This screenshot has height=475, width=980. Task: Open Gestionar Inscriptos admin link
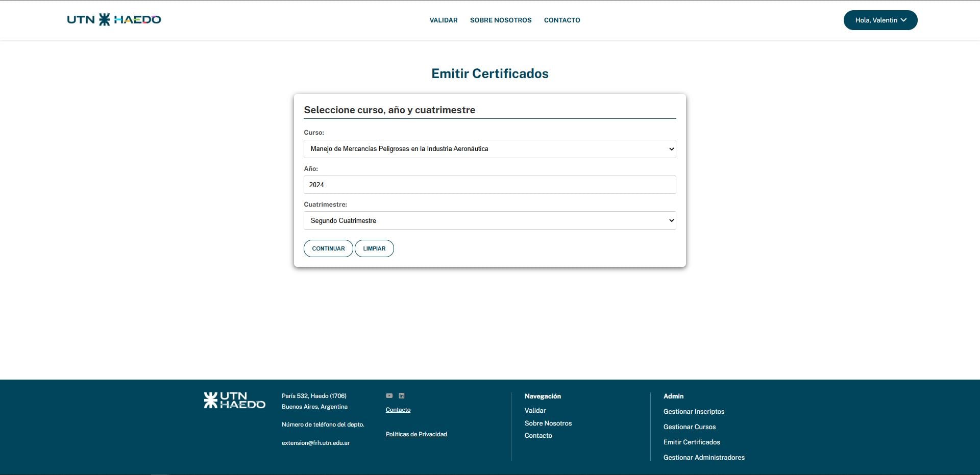click(x=694, y=412)
